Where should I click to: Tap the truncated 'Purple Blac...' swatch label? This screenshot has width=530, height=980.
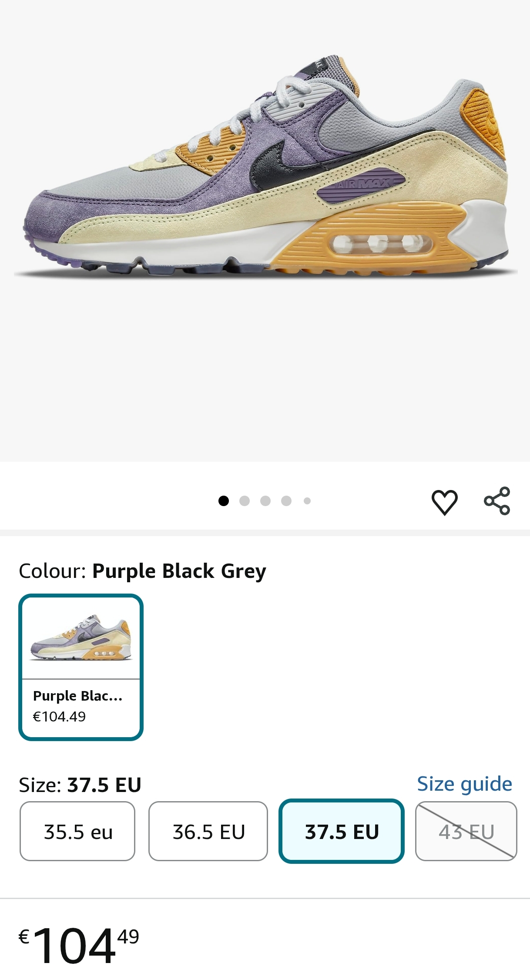point(78,696)
